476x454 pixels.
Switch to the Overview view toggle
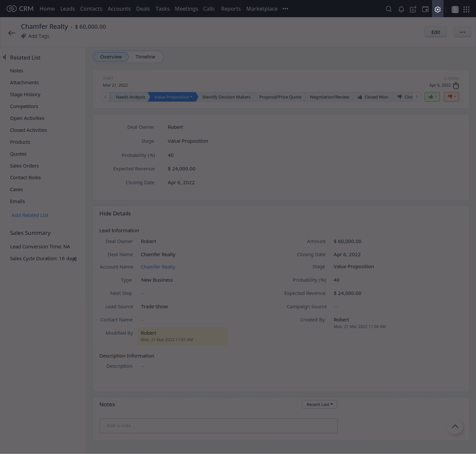[111, 57]
